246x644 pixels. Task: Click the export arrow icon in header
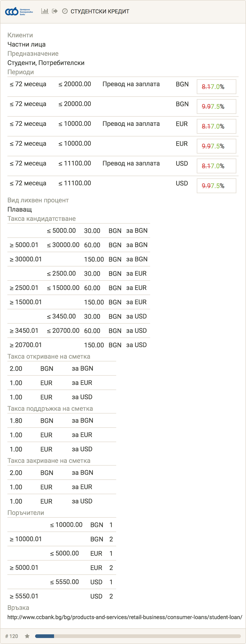tap(55, 11)
